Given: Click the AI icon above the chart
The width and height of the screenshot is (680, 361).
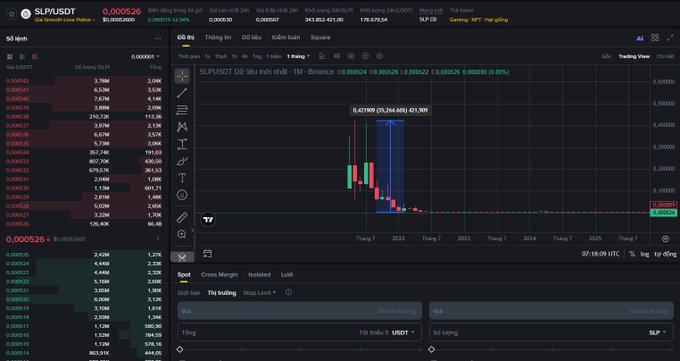Looking at the screenshot, I should point(640,38).
